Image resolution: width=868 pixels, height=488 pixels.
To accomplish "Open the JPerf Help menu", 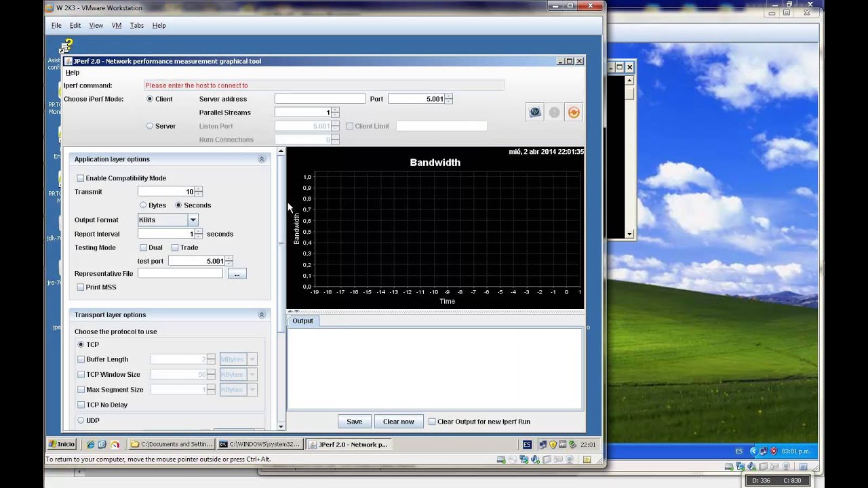I will pos(73,73).
